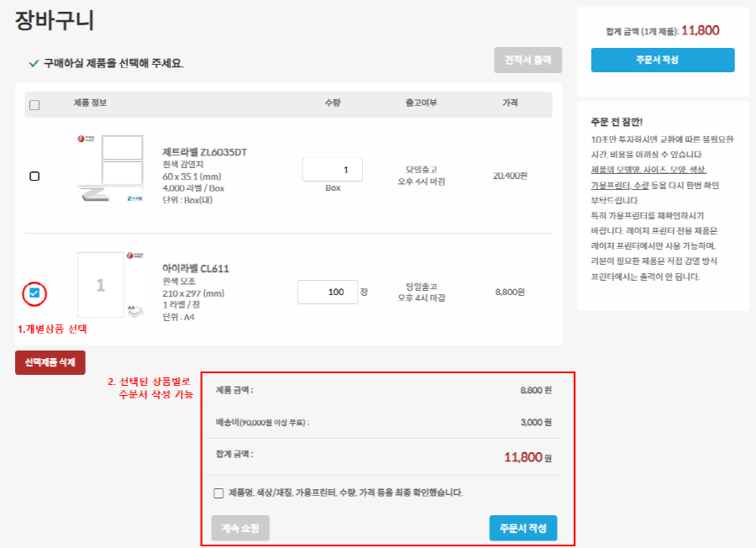This screenshot has width=756, height=548.
Task: Delete selected items with 선택제품 삭제
Action: point(50,362)
